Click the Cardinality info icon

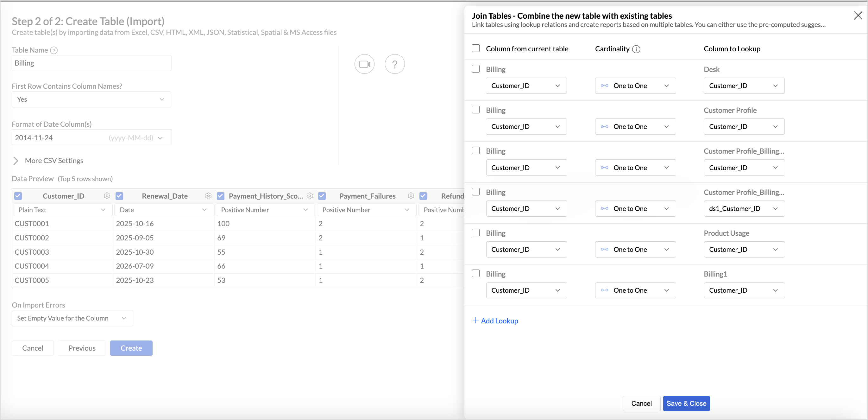[x=636, y=49]
